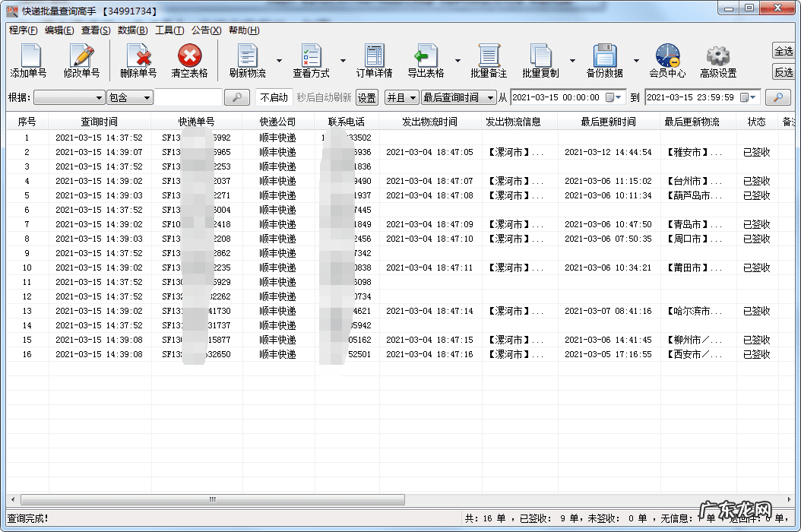Image resolution: width=801 pixels, height=532 pixels.
Task: Open the arrow next to 查看方式
Action: click(343, 61)
